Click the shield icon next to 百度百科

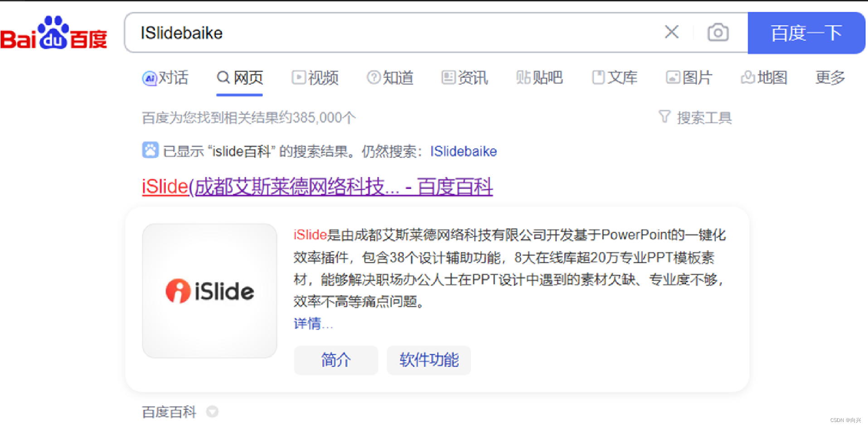212,412
